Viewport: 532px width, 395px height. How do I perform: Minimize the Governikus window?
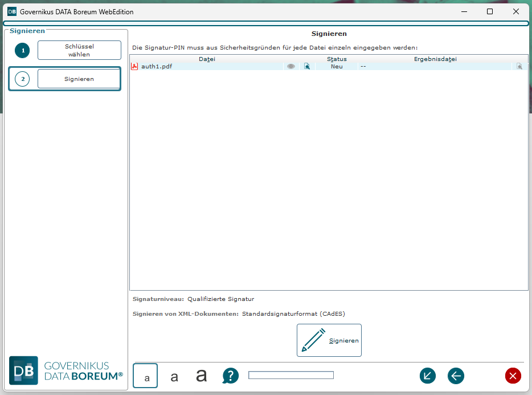click(x=464, y=11)
